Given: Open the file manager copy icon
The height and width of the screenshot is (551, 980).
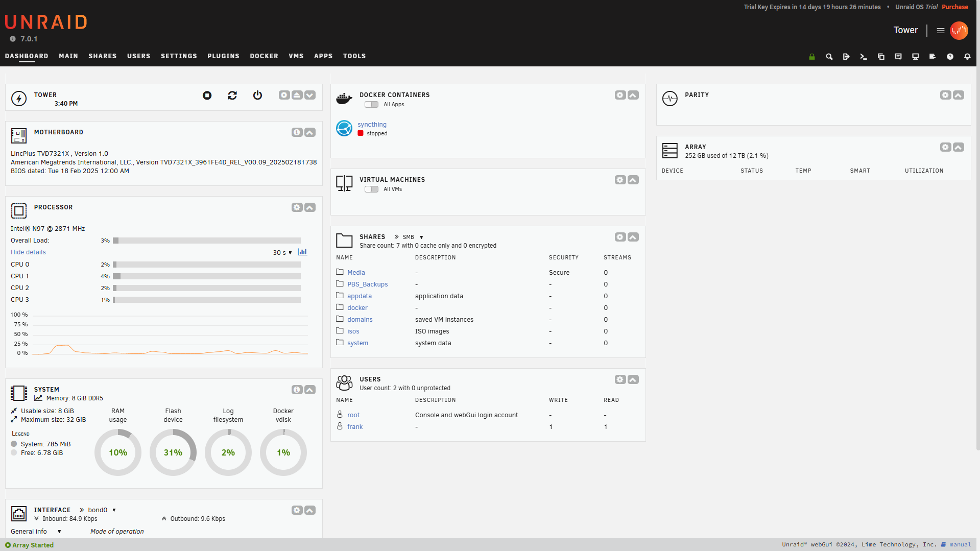Looking at the screenshot, I should [881, 57].
